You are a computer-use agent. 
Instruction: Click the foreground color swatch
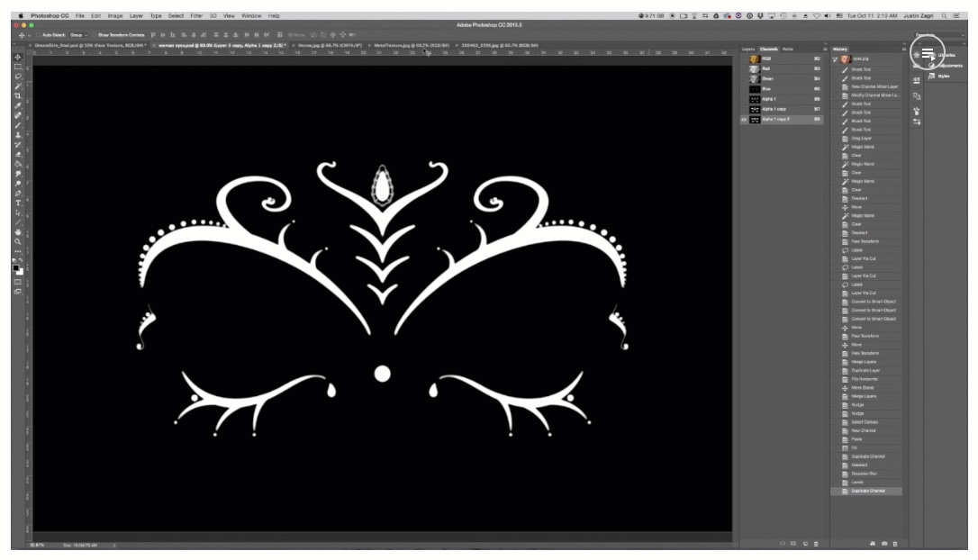coord(16,268)
